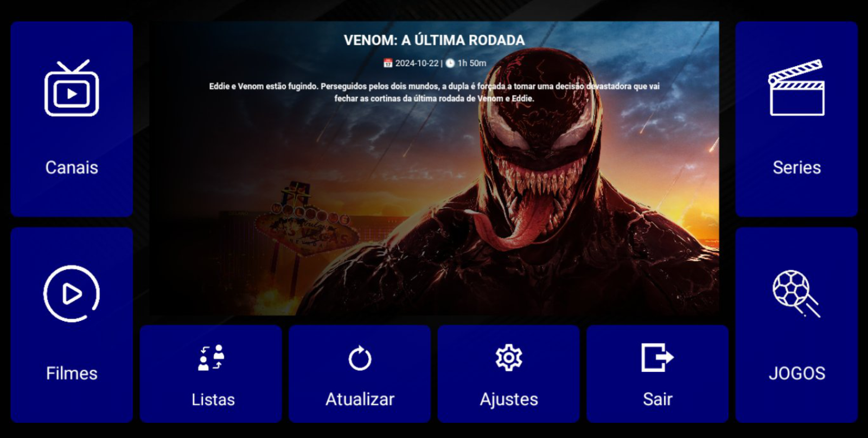Open the Canais TV icon
Image resolution: width=868 pixels, height=438 pixels.
click(x=72, y=88)
